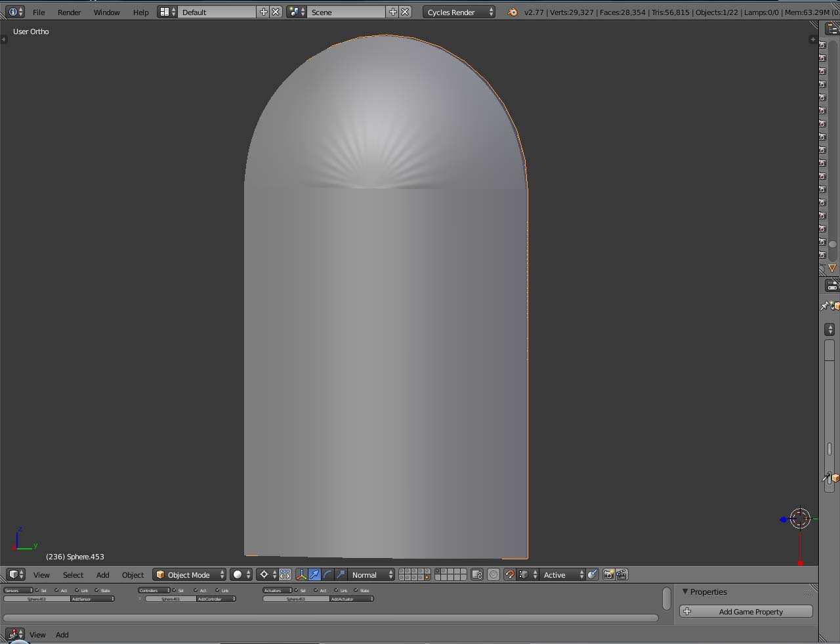
Task: Delete the current scene with X icon beside Scene
Action: pos(405,12)
